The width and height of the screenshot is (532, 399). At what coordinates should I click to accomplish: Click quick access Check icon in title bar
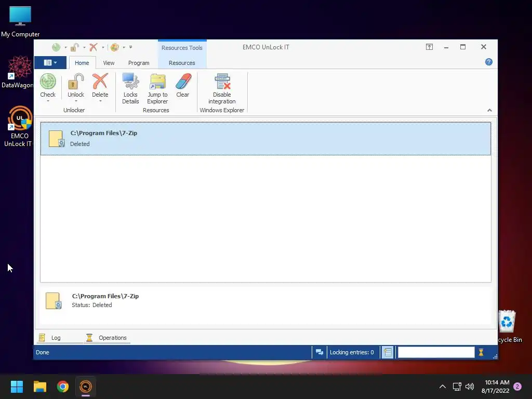(56, 47)
